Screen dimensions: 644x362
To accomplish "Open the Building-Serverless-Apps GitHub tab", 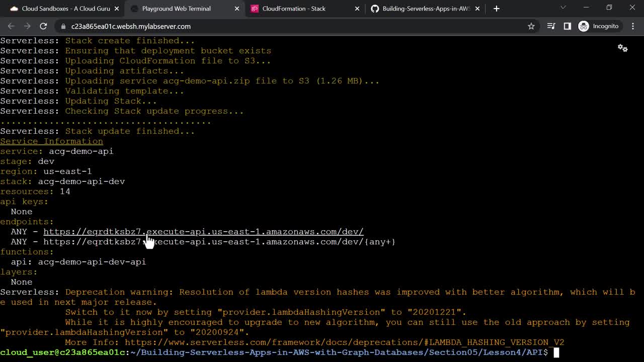I will click(426, 9).
